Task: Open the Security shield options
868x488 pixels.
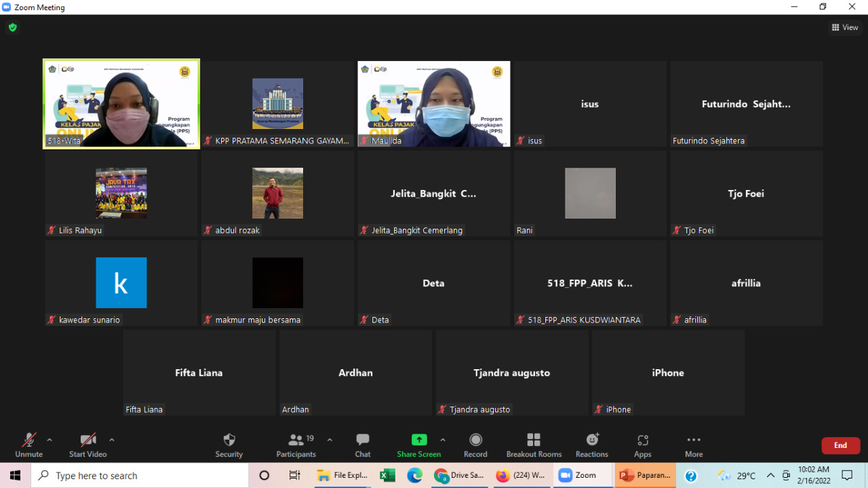Action: pyautogui.click(x=229, y=445)
